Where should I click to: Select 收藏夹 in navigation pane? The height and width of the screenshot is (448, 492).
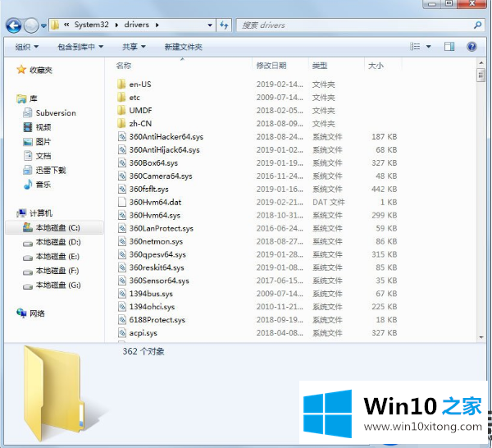tap(41, 70)
